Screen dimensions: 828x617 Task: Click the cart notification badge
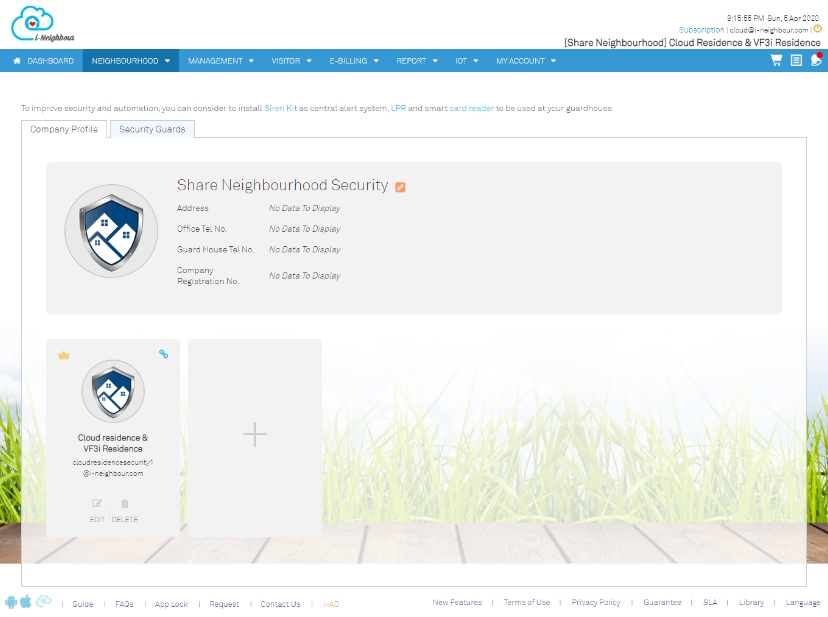click(x=820, y=55)
